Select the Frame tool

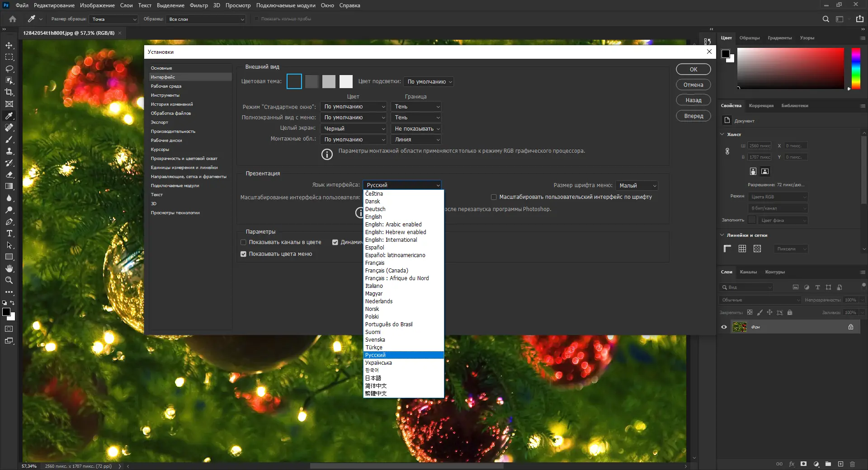tap(9, 104)
